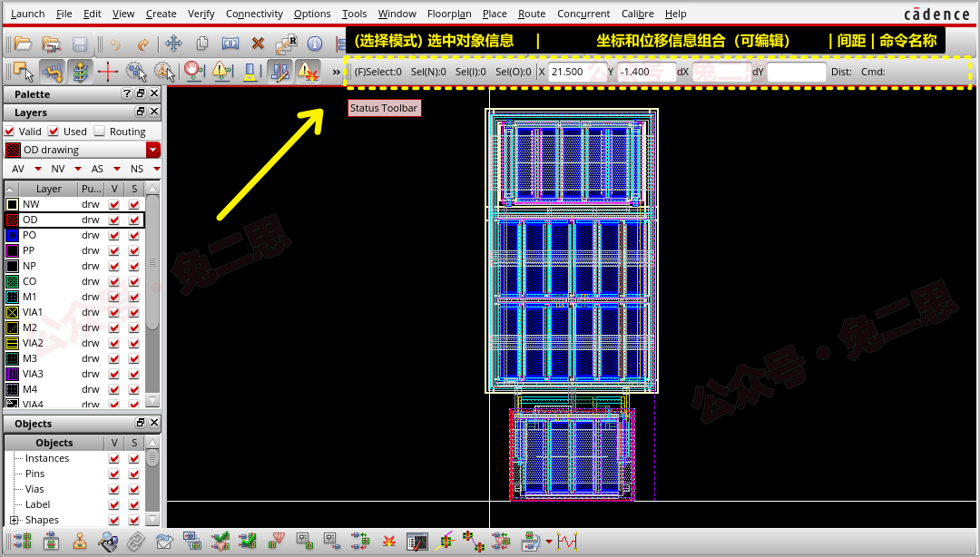Image resolution: width=980 pixels, height=557 pixels.
Task: Open the Launch menu
Action: [x=28, y=14]
